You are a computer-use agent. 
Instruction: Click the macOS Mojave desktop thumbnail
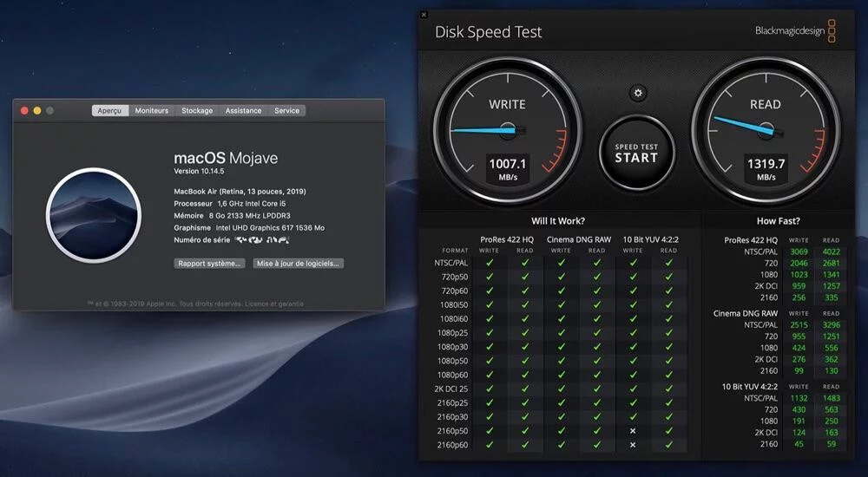click(x=94, y=215)
